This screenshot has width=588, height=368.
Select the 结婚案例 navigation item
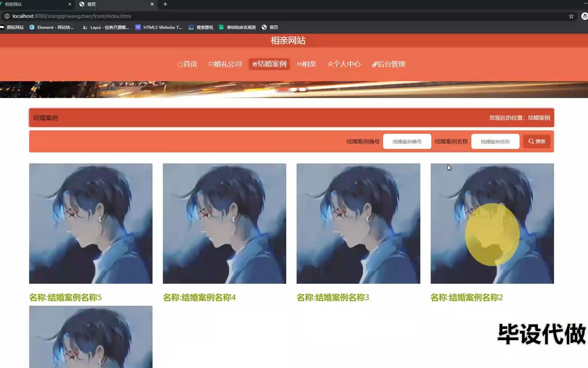pos(269,64)
